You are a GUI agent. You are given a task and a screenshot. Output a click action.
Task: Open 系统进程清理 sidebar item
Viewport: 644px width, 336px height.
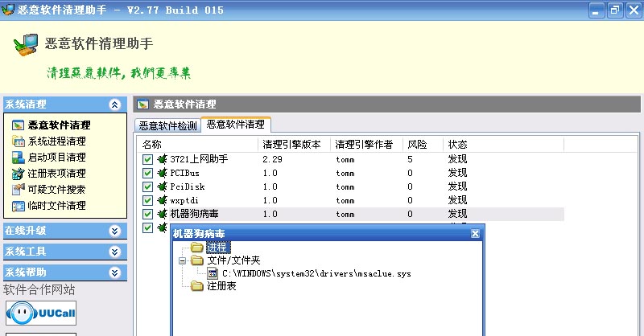click(x=56, y=141)
